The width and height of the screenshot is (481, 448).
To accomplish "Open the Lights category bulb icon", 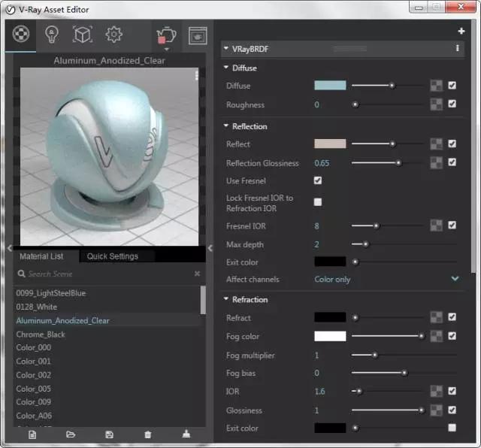I will [x=52, y=34].
